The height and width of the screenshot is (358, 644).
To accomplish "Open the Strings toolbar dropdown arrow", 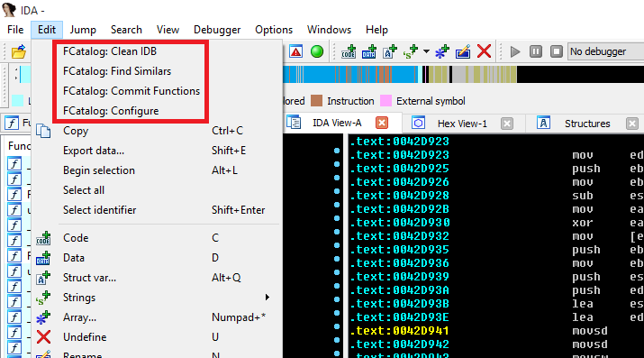I will (426, 51).
